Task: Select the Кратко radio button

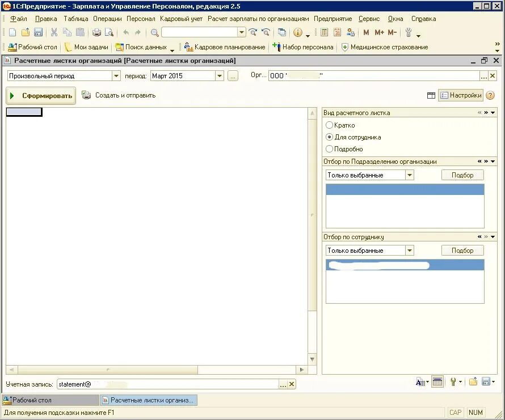Action: pyautogui.click(x=329, y=125)
